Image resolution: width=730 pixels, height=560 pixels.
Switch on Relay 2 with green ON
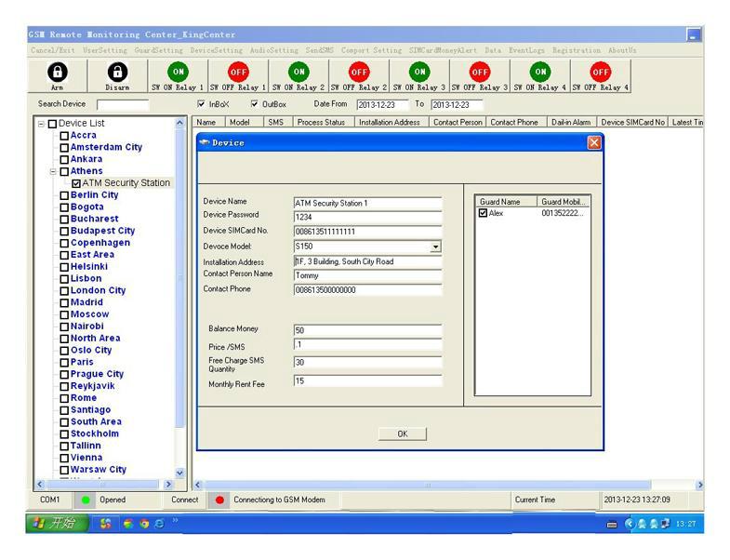[299, 72]
